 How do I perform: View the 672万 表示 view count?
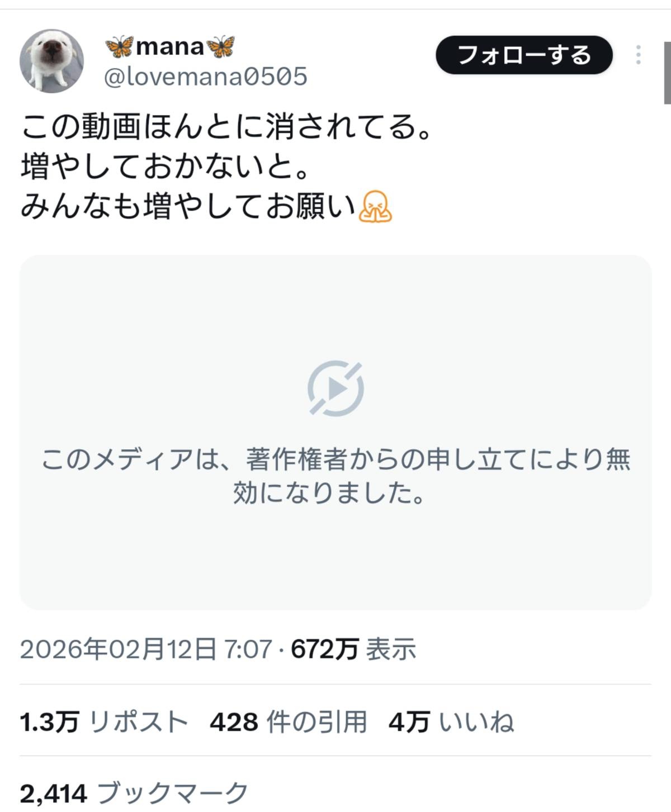coord(353,649)
